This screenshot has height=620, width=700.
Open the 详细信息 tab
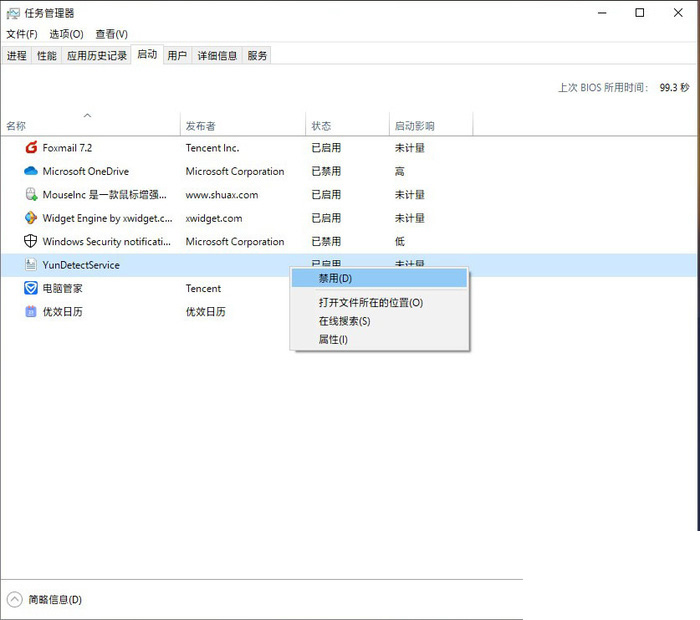[x=217, y=56]
